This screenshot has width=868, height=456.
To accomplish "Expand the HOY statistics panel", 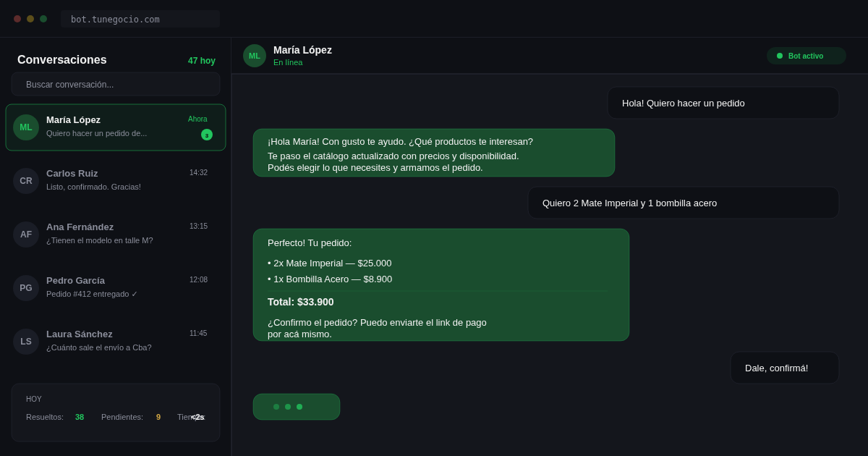I will click(116, 412).
